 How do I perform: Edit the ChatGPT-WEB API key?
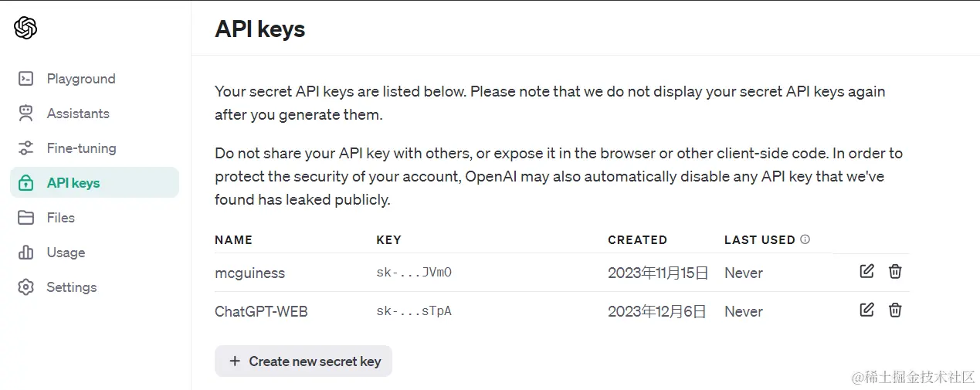(x=866, y=310)
